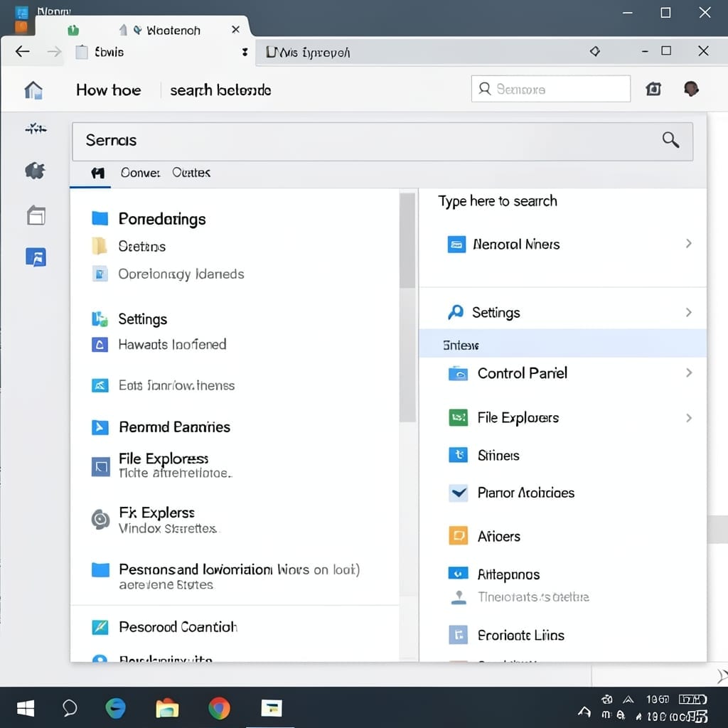
Task: Click search belonde in toolbar
Action: click(220, 90)
